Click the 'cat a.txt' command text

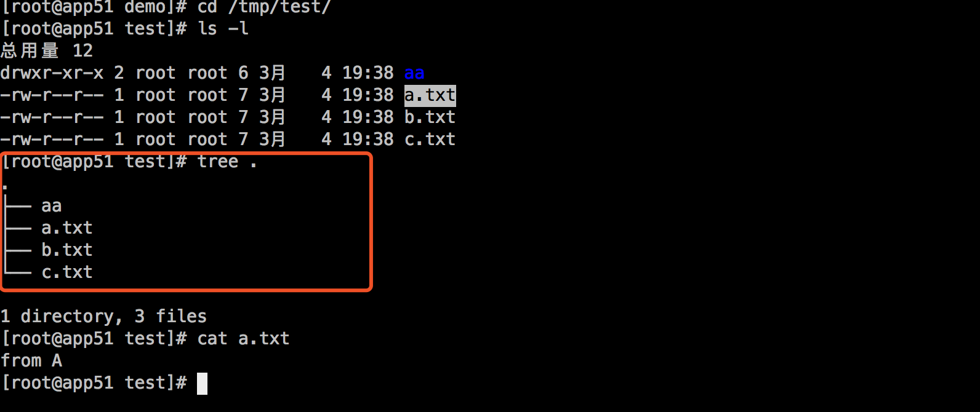pyautogui.click(x=243, y=339)
